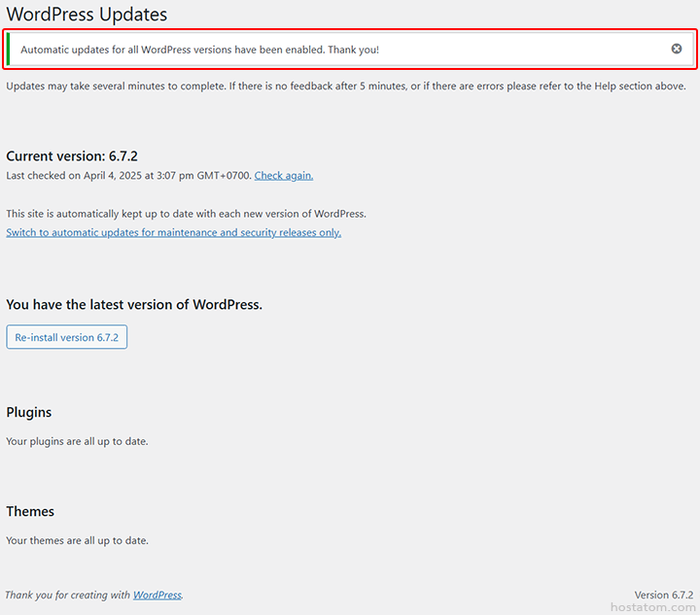
Task: Switch to maintenance and security releases only
Action: coord(173,233)
